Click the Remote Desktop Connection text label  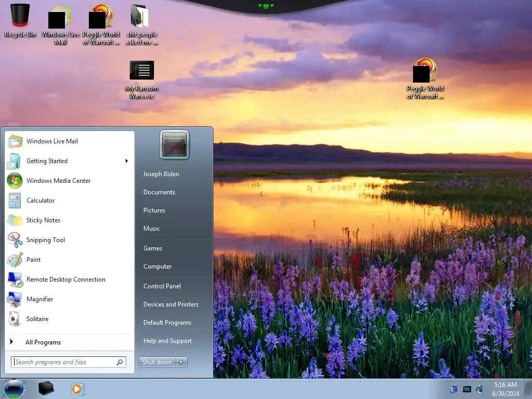(66, 280)
